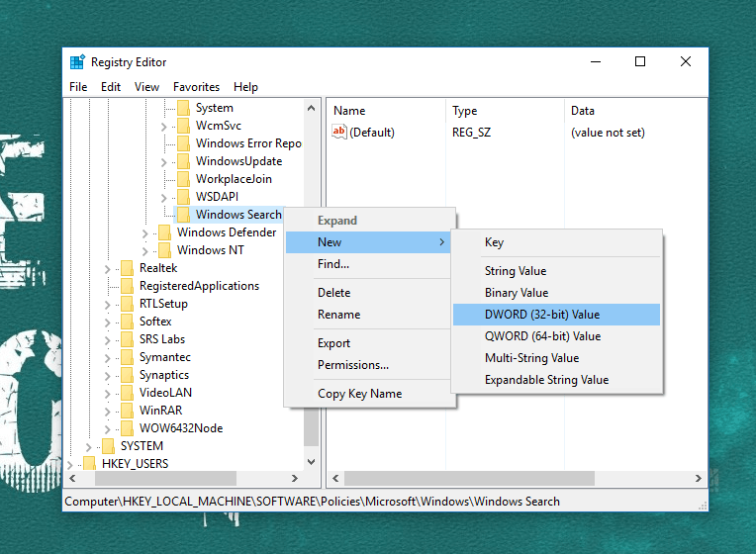Expand the SYSTEM hive
Image resolution: width=756 pixels, height=554 pixels.
click(x=89, y=447)
